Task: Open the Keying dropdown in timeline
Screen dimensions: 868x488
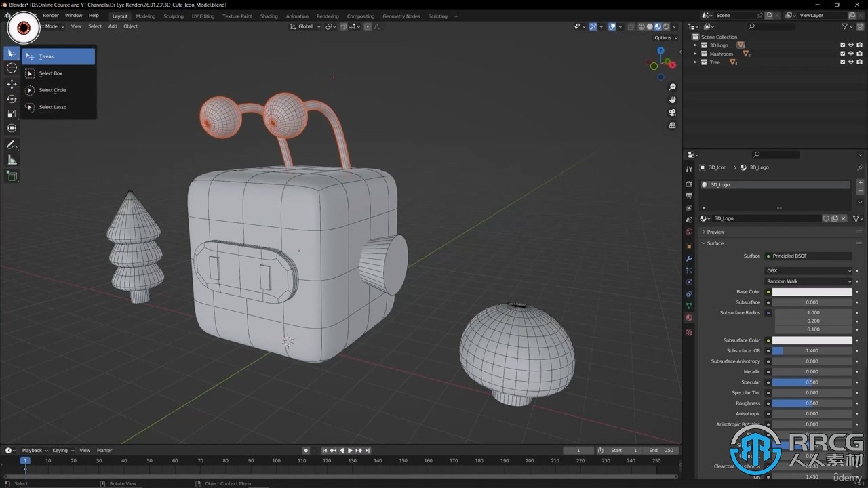Action: [x=62, y=450]
